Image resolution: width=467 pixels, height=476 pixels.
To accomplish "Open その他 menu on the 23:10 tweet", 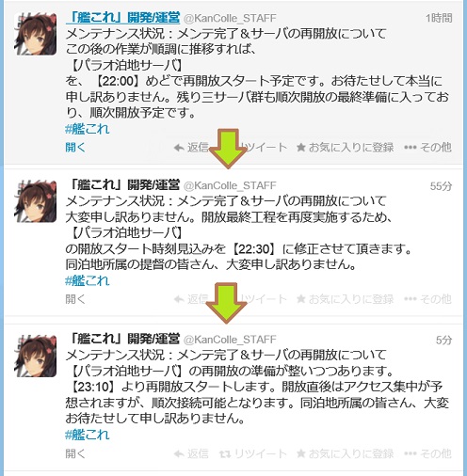I will [x=428, y=453].
